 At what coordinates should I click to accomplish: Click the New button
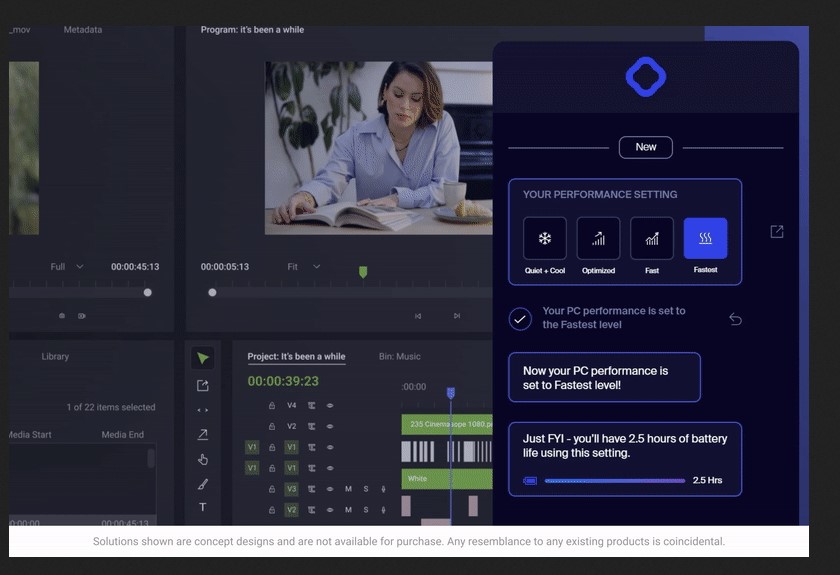coord(646,147)
